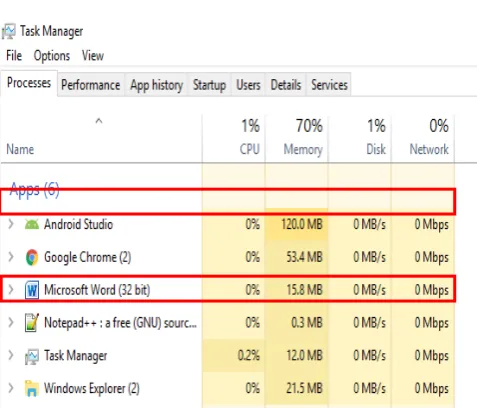Image resolution: width=477 pixels, height=408 pixels.
Task: Click the 53.4 MB memory value
Action: 305,257
